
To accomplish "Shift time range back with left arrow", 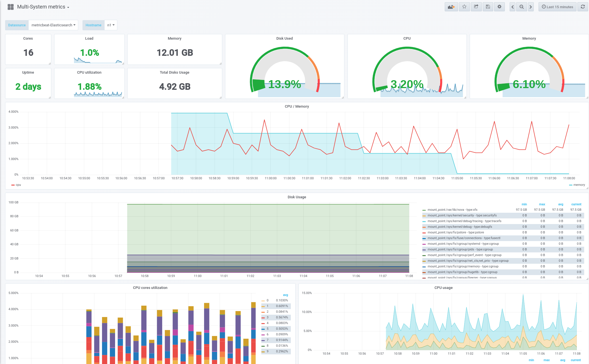I will click(512, 7).
